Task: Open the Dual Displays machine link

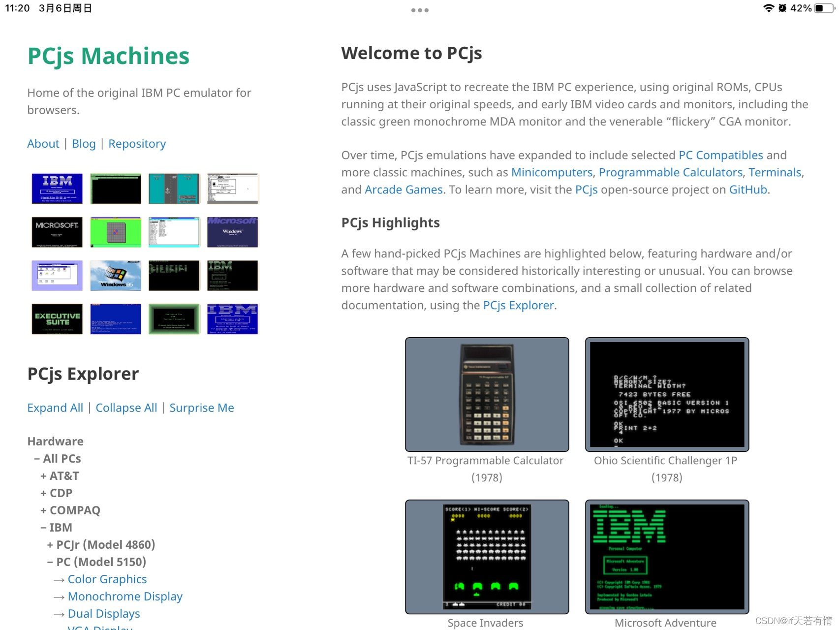Action: [104, 613]
